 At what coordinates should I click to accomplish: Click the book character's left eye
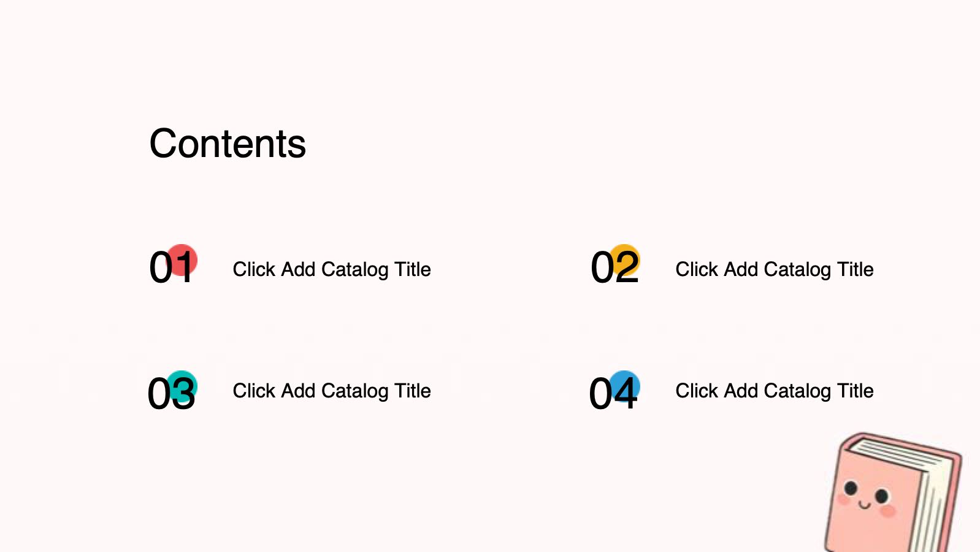[x=851, y=488]
